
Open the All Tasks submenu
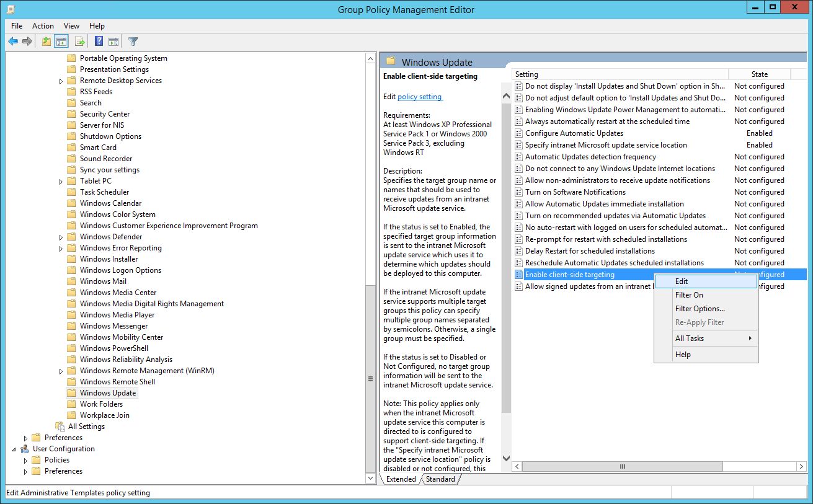[x=706, y=338]
